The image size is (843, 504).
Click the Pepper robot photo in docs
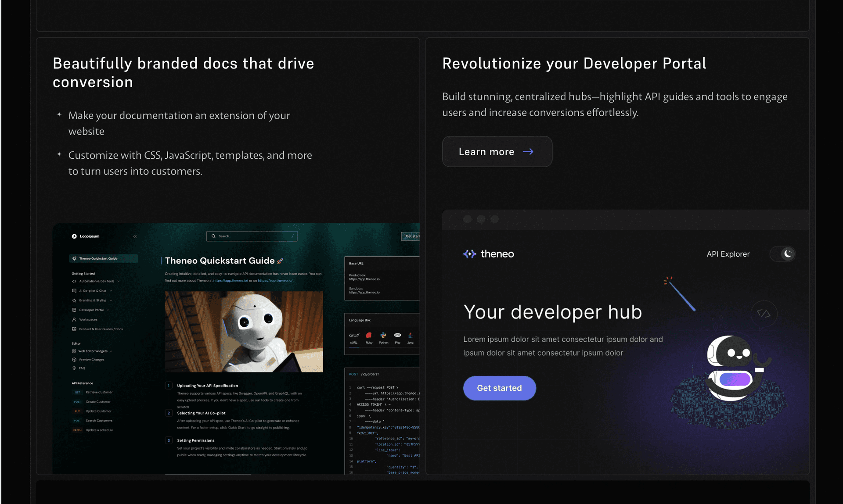tap(244, 332)
